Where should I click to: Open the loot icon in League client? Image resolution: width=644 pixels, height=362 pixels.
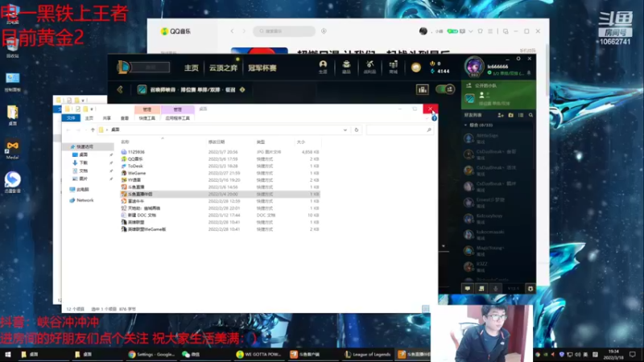point(369,67)
